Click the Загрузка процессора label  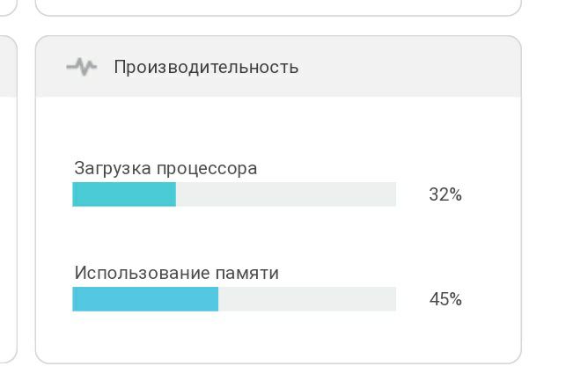(x=165, y=168)
